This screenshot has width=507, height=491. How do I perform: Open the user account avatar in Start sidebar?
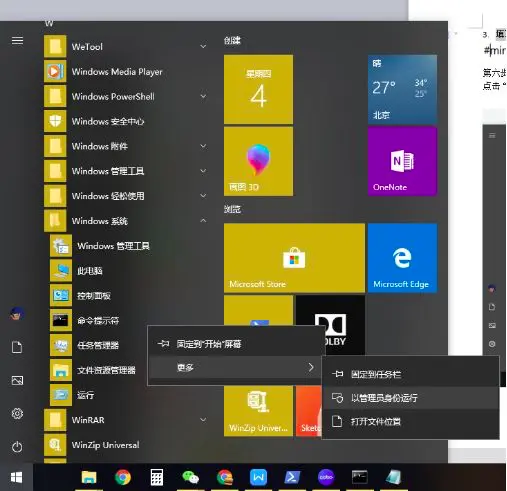[x=17, y=314]
